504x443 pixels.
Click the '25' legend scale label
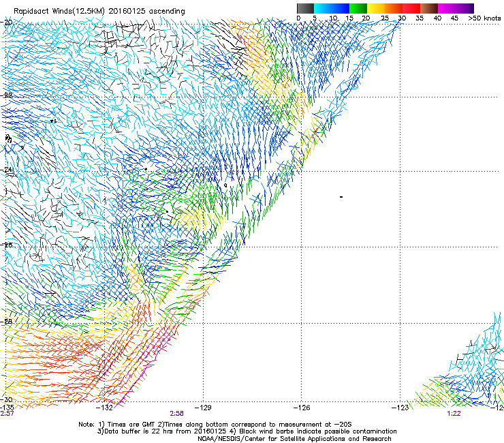point(385,18)
